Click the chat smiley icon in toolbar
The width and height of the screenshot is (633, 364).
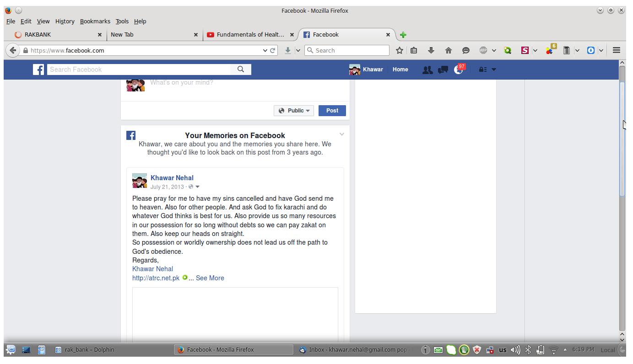click(466, 50)
